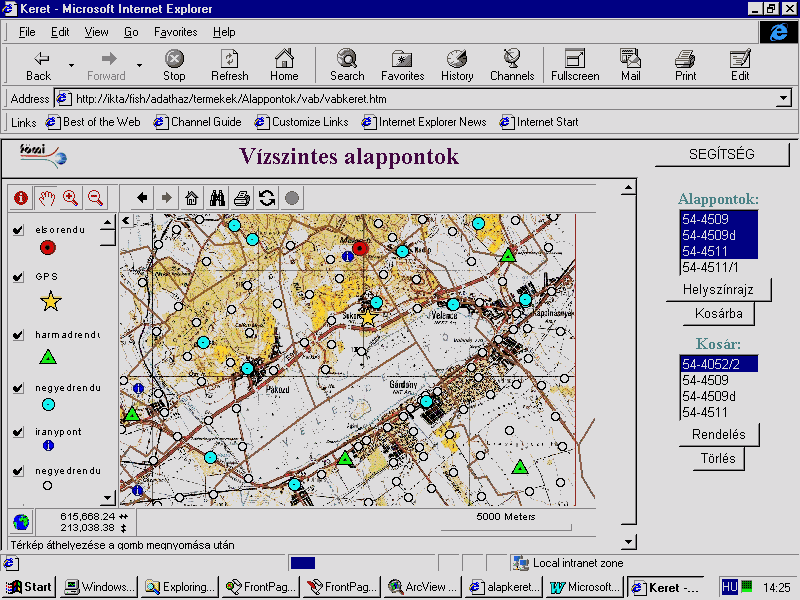Screen dimensions: 800x600
Task: Open the View menu
Action: click(x=96, y=32)
